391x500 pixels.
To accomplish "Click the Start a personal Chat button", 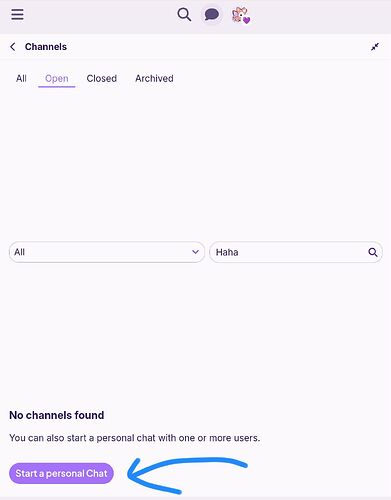I will 61,473.
